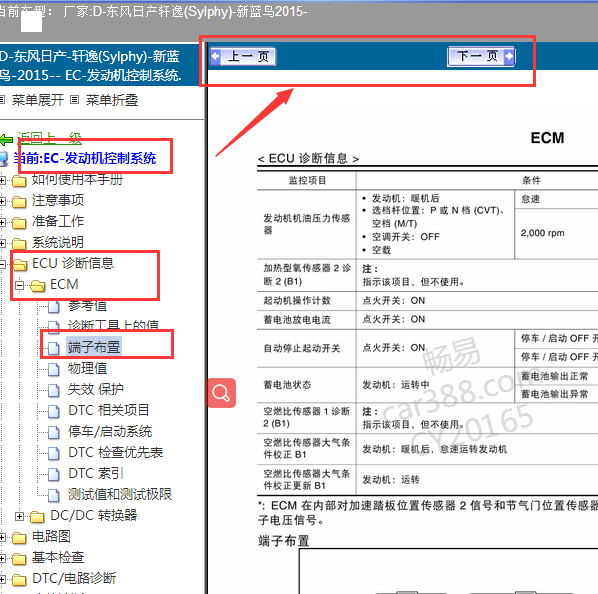
Task: Collapse the ECU 诊断信息 folder node
Action: point(2,264)
